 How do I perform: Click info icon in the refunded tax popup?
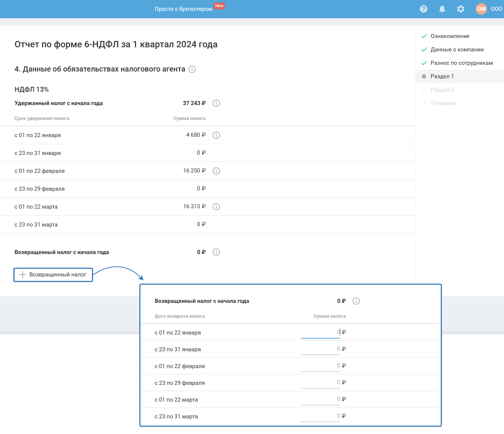(356, 301)
